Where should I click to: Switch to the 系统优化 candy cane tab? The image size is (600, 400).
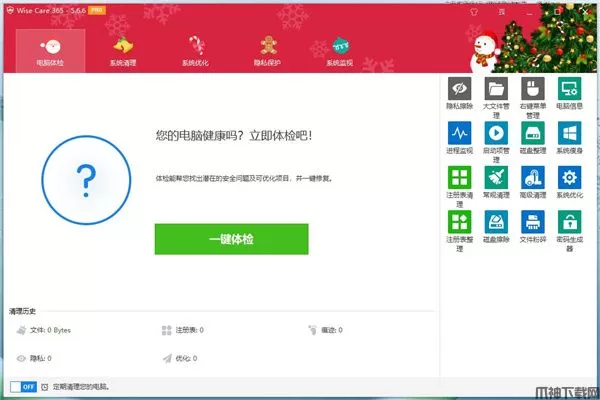[195, 51]
